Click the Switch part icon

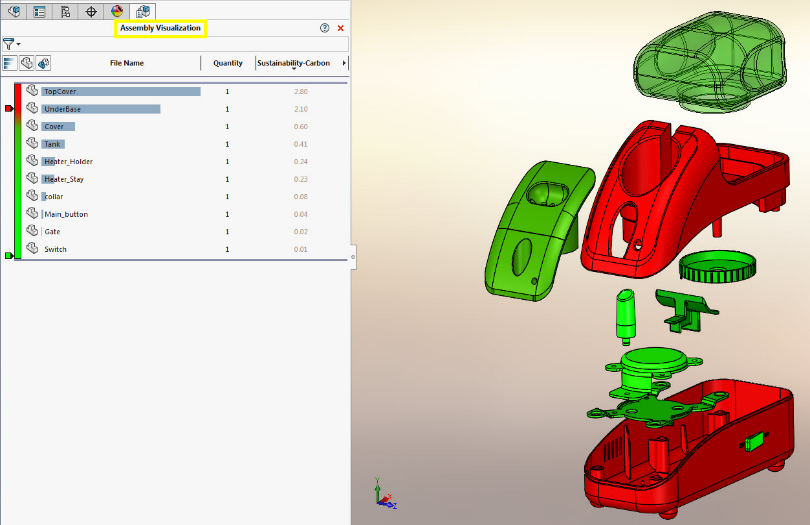[32, 248]
